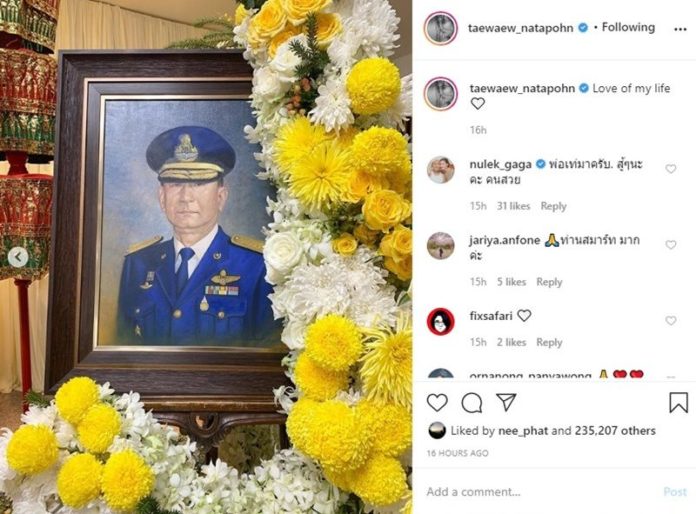Reply to jariya.anfone's comment
Image resolution: width=696 pixels, height=514 pixels.
(549, 282)
